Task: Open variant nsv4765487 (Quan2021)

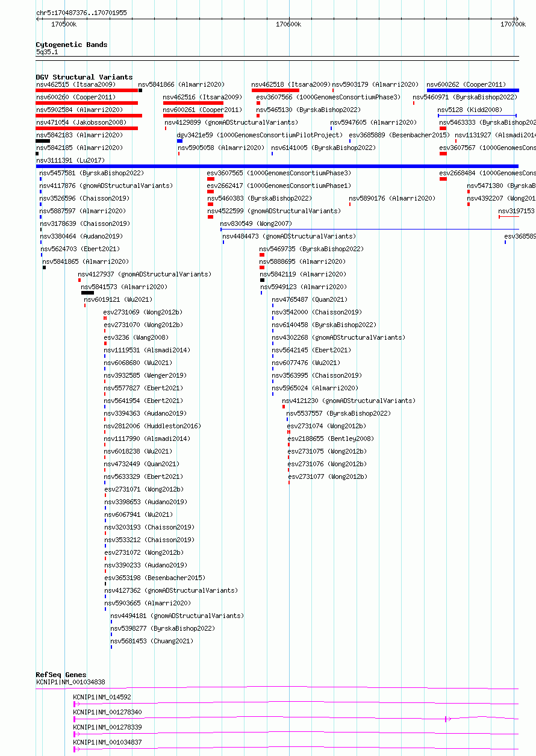Action: click(310, 299)
